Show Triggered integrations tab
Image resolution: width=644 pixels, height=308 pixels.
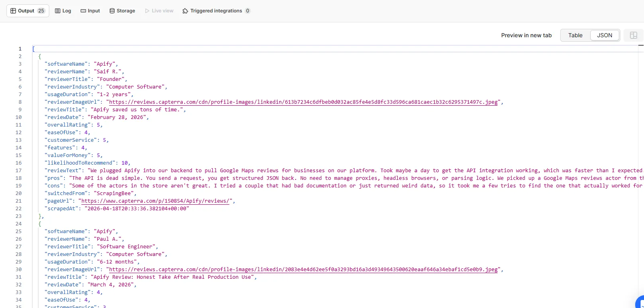(x=216, y=11)
